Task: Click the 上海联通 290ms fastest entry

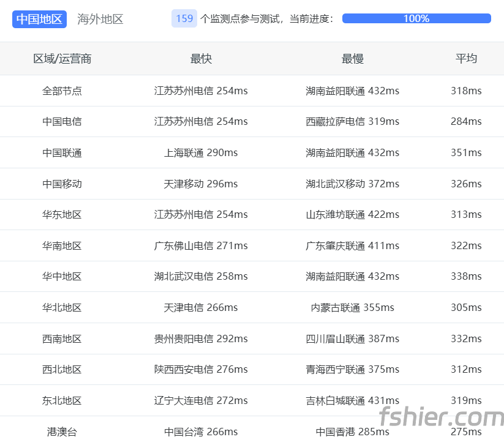Action: [x=201, y=153]
